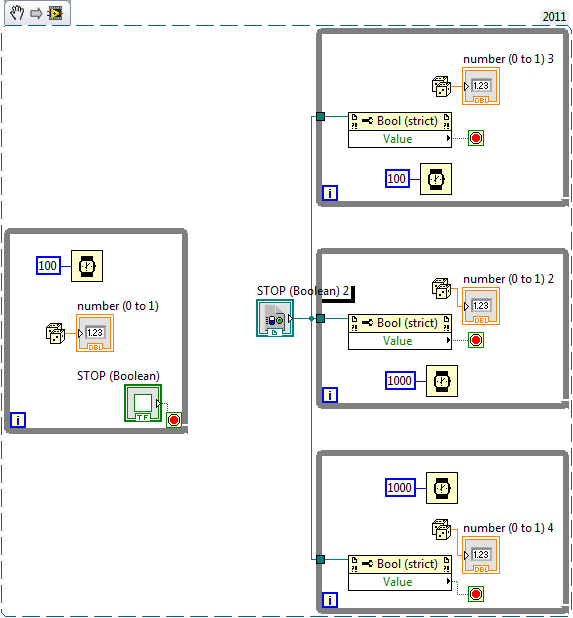The width and height of the screenshot is (573, 618).
Task: Click the gray arrow icon in snippet header
Action: point(36,14)
